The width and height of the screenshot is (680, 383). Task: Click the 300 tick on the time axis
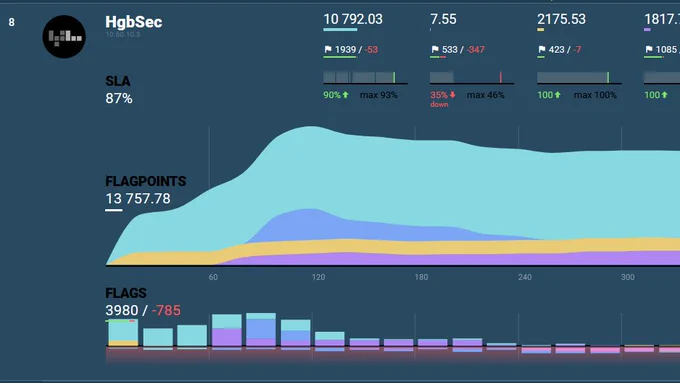coord(628,277)
